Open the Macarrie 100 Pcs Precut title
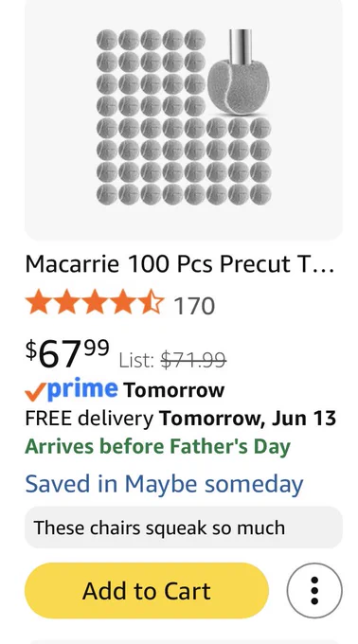358x644 pixels. coord(179,263)
